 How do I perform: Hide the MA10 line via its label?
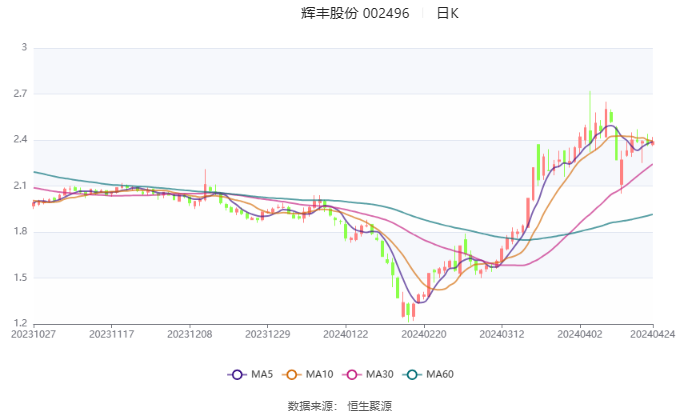pos(319,374)
